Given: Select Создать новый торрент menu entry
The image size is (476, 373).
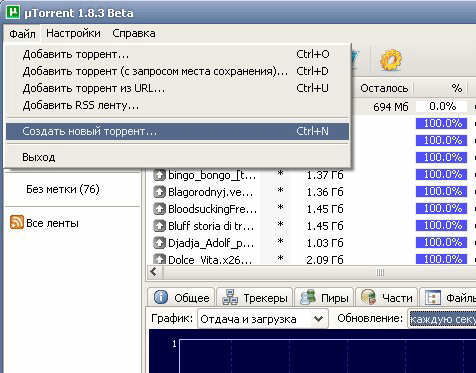Looking at the screenshot, I should pyautogui.click(x=177, y=131).
